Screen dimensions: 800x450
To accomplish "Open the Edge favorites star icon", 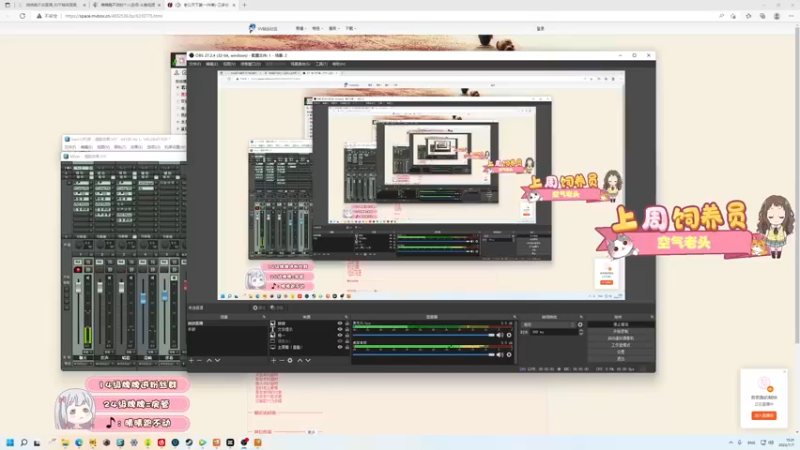I will click(748, 16).
